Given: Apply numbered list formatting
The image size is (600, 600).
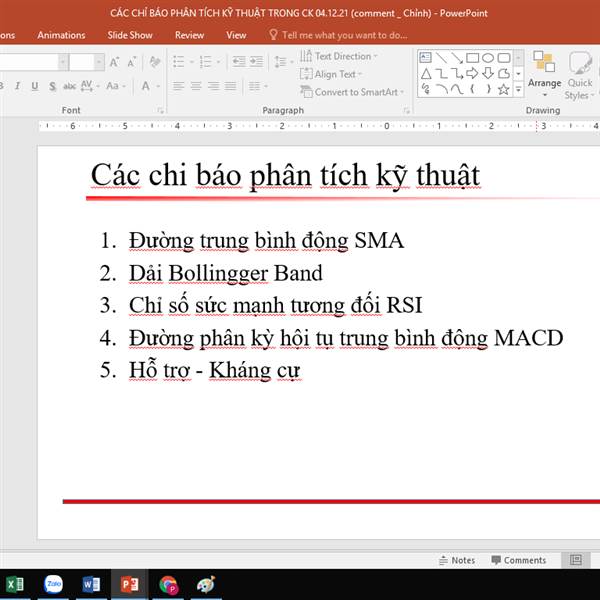Looking at the screenshot, I should [x=205, y=62].
